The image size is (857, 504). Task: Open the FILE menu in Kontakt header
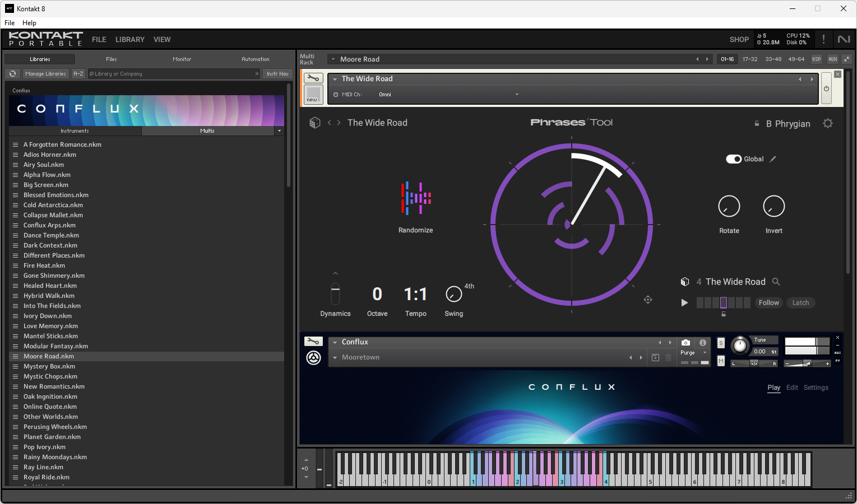pyautogui.click(x=99, y=40)
